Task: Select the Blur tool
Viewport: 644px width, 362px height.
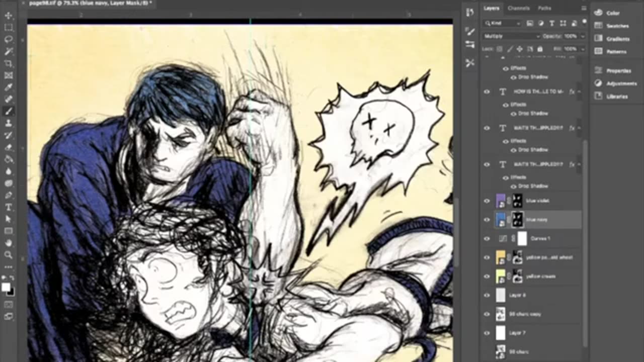Action: (9, 171)
